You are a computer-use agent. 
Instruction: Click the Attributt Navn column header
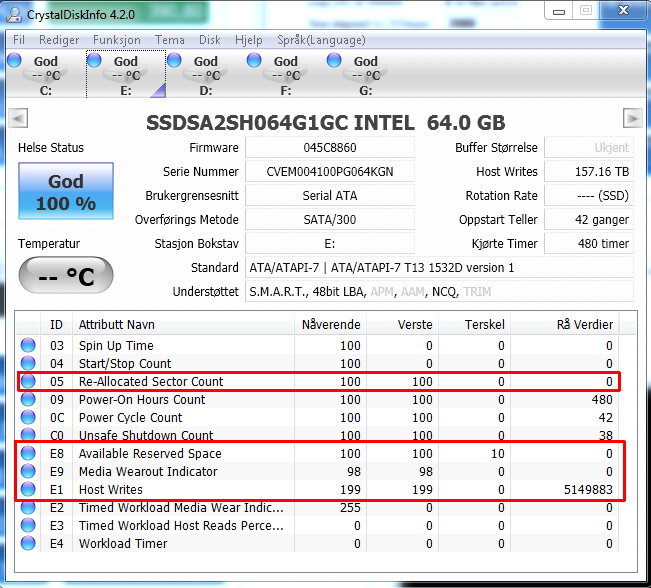pos(184,324)
